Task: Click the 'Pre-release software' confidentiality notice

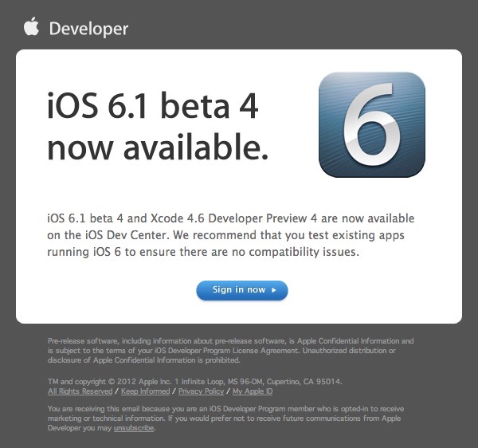Action: (230, 351)
